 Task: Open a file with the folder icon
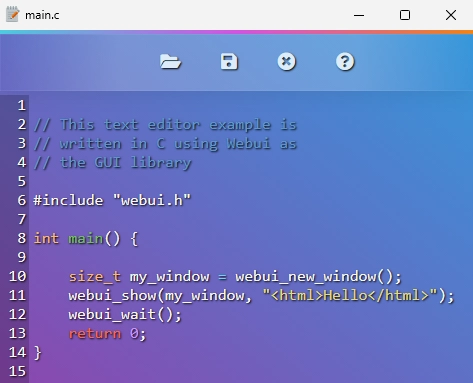170,62
